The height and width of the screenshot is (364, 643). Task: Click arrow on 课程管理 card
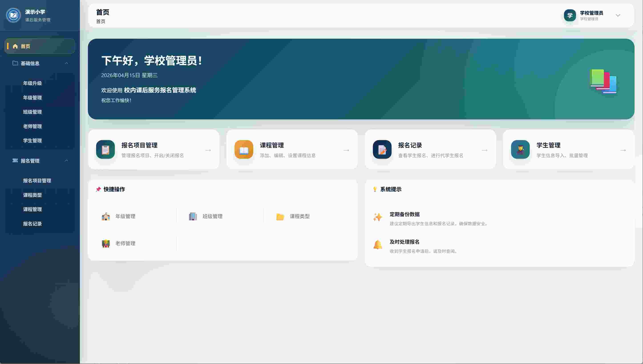point(346,150)
